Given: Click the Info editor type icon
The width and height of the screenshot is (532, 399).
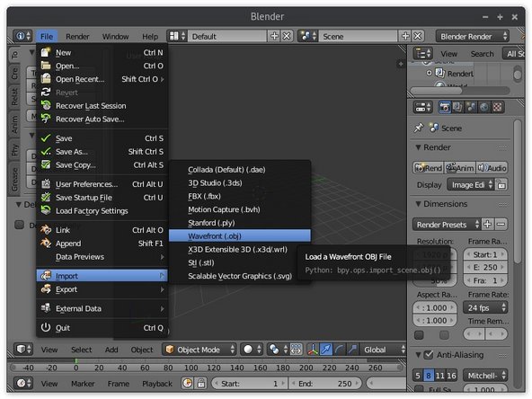Looking at the screenshot, I should tap(22, 36).
